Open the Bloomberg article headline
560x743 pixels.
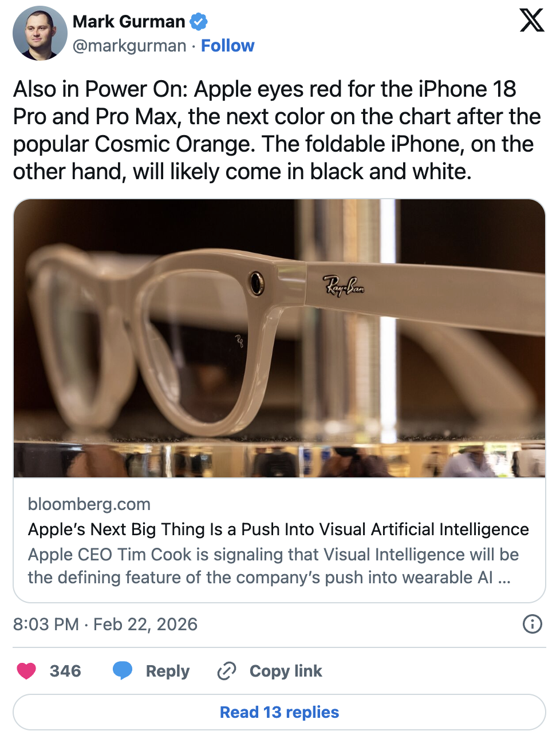pos(278,529)
